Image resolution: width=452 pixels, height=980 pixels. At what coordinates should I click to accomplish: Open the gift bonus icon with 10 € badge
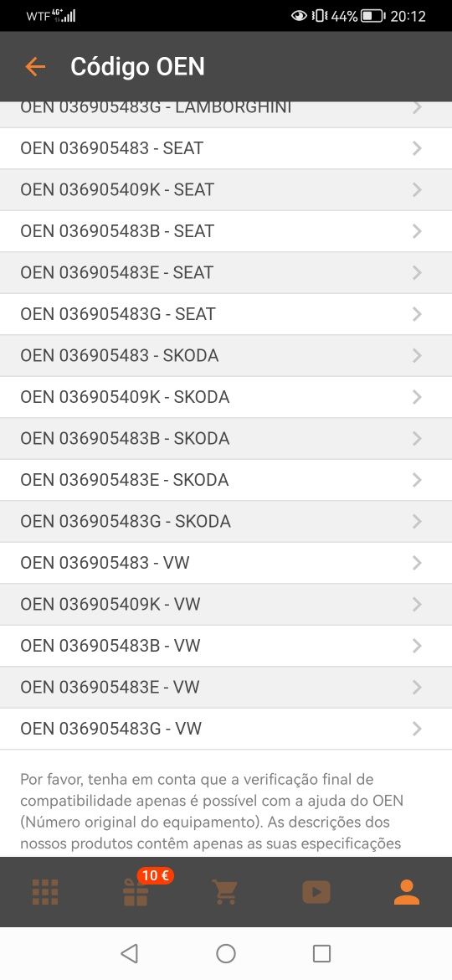point(136,890)
